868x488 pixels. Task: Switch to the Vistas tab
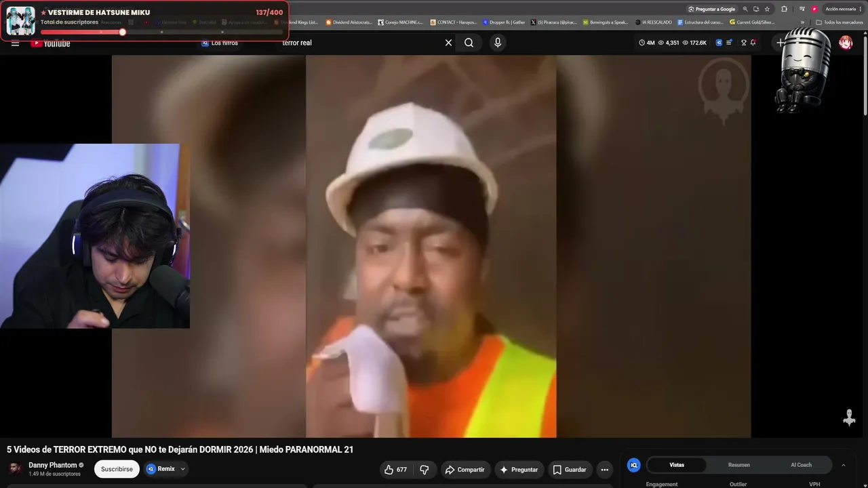677,465
